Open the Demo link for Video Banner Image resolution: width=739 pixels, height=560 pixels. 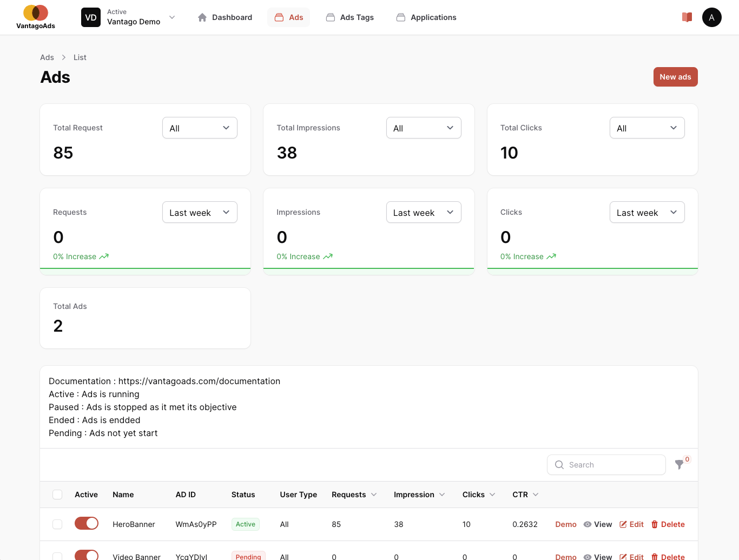[x=566, y=556]
